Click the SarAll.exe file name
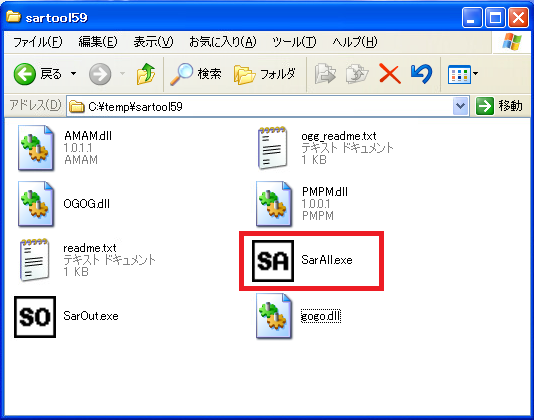 (x=327, y=260)
